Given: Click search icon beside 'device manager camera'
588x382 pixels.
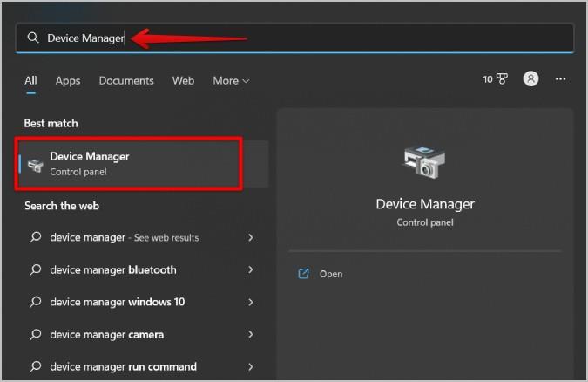Looking at the screenshot, I should coord(36,334).
